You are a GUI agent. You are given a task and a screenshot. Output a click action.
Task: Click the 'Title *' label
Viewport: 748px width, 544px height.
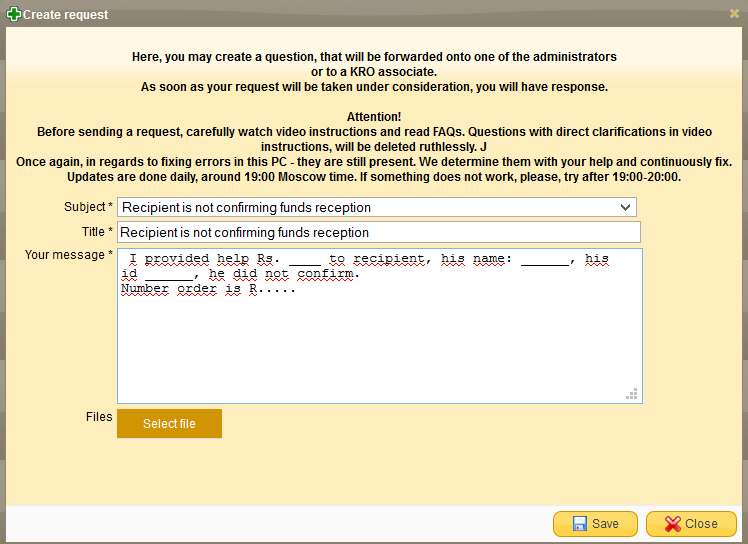tap(97, 231)
